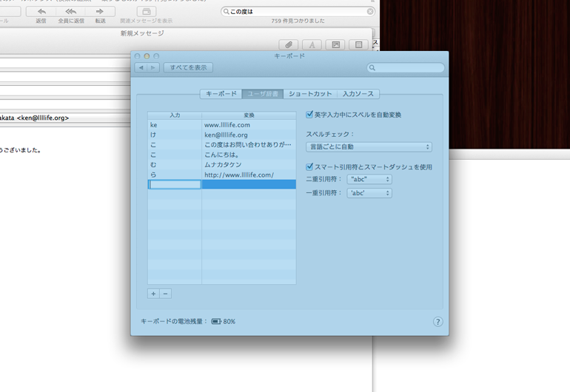Select the ムナカタケン dictionary row
Image resolution: width=570 pixels, height=392 pixels.
[222, 165]
